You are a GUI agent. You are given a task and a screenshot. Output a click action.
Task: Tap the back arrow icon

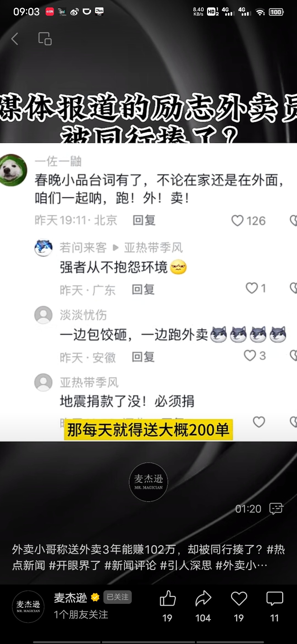pos(15,39)
